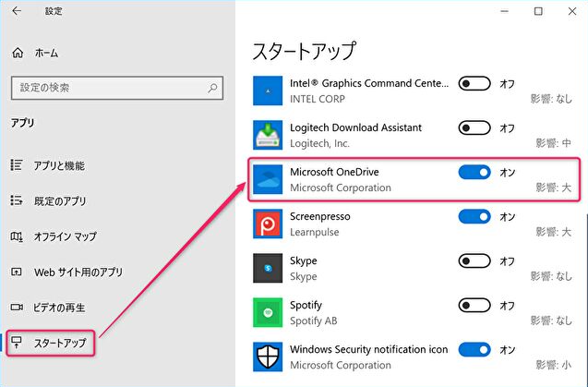Select 既定のアプリ in sidebar
The width and height of the screenshot is (588, 387).
tap(60, 200)
